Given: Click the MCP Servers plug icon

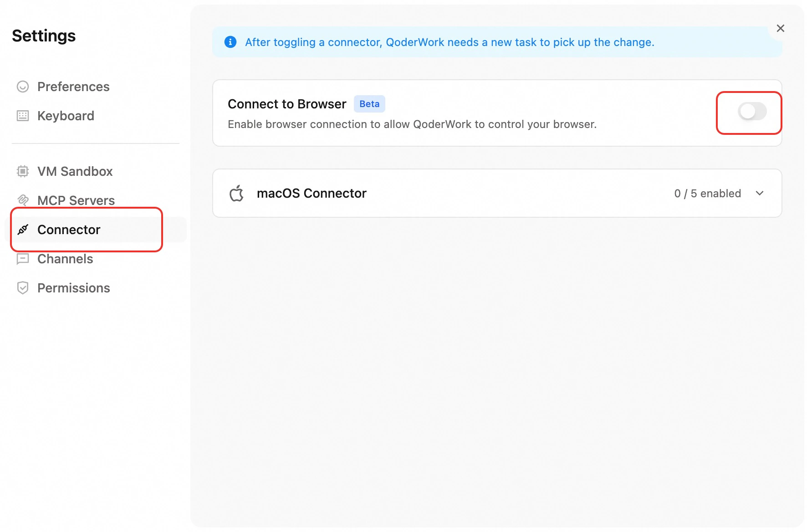Looking at the screenshot, I should pyautogui.click(x=22, y=200).
